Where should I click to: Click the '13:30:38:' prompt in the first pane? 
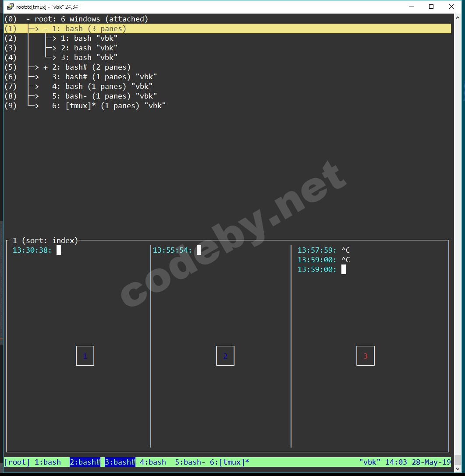pyautogui.click(x=32, y=250)
